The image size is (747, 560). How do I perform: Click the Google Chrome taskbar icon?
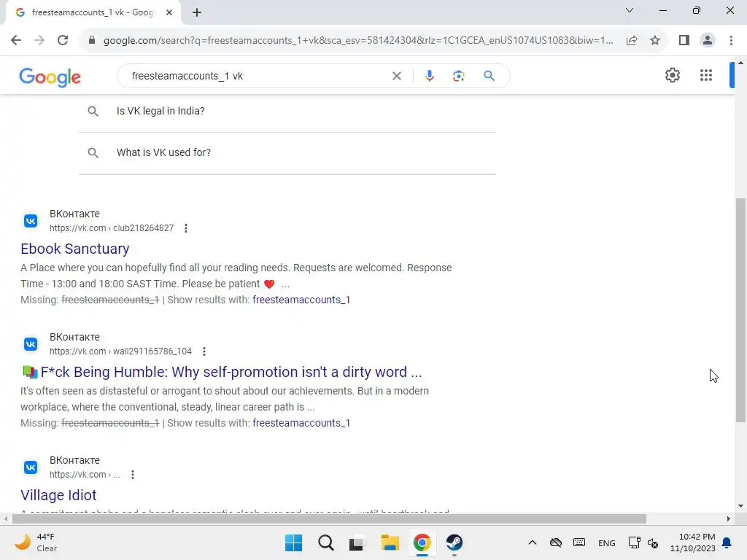pyautogui.click(x=422, y=542)
